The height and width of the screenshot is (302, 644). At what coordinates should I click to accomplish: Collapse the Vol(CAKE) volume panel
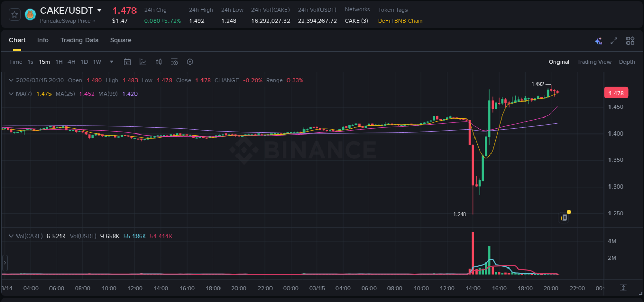[11, 236]
